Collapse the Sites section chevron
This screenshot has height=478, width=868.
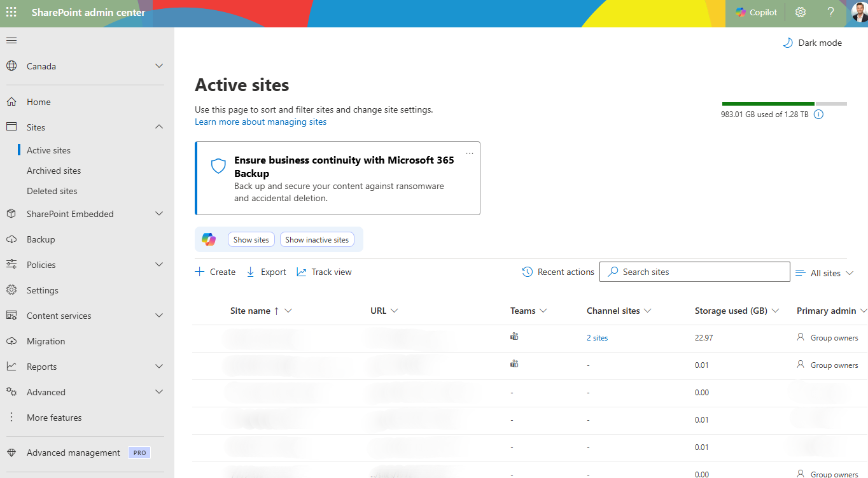(x=159, y=127)
